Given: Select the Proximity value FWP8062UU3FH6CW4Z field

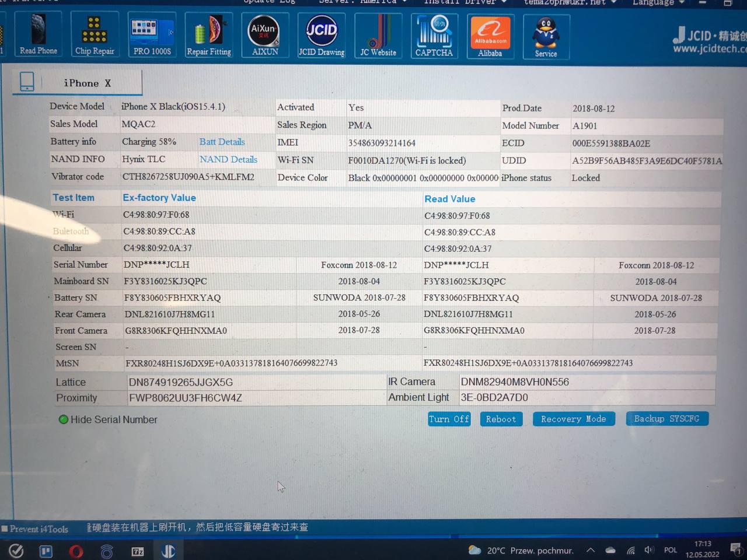Looking at the screenshot, I should pyautogui.click(x=256, y=398).
